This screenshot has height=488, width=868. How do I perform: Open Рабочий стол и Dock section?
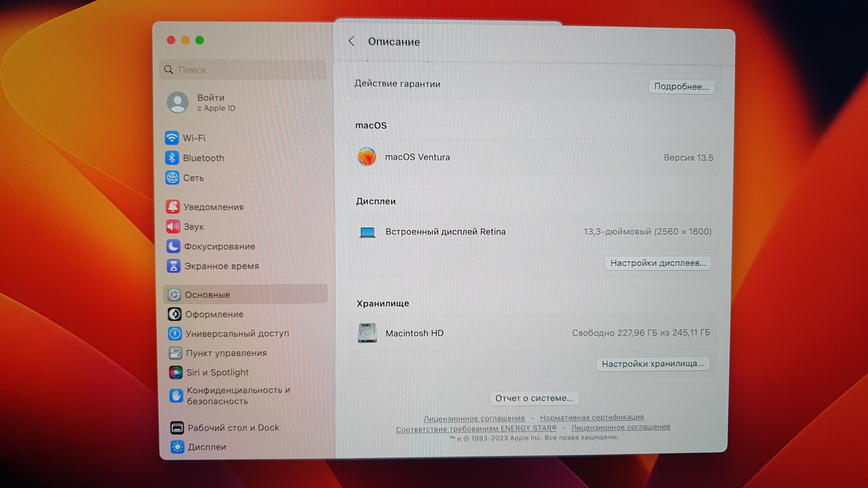233,427
